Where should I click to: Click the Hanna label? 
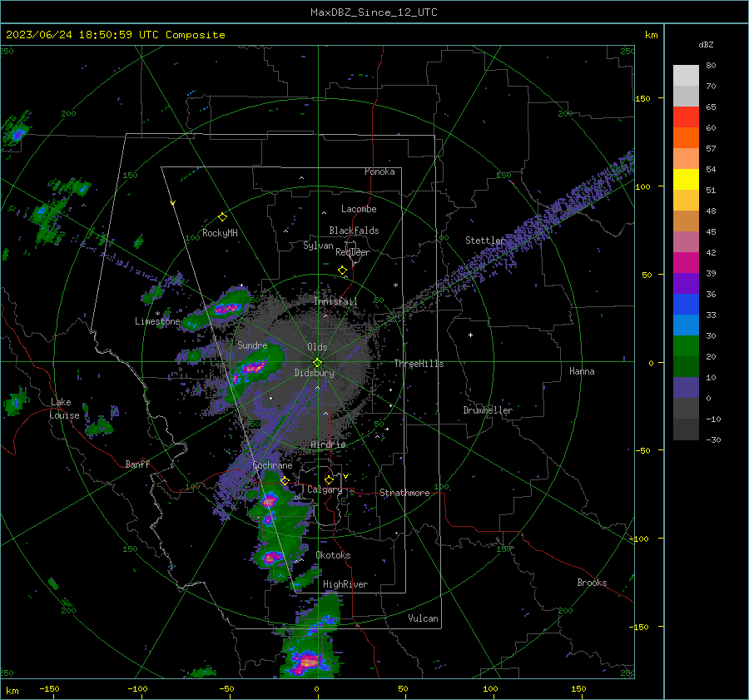(582, 371)
